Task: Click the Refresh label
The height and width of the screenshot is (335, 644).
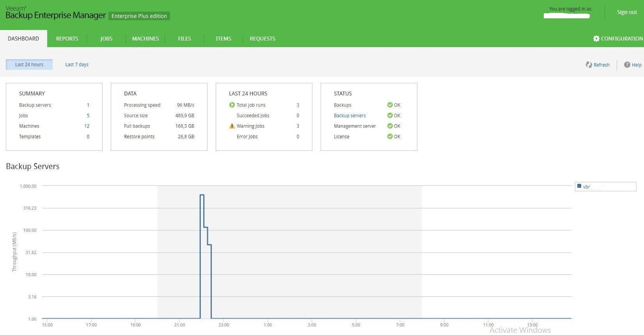Action: click(601, 65)
